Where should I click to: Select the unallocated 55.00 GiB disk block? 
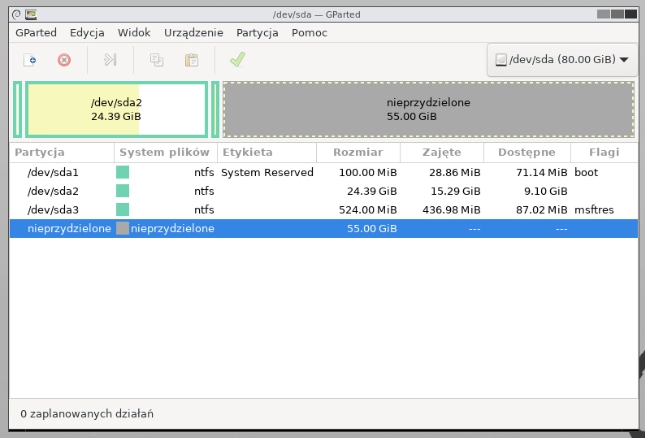[428, 109]
